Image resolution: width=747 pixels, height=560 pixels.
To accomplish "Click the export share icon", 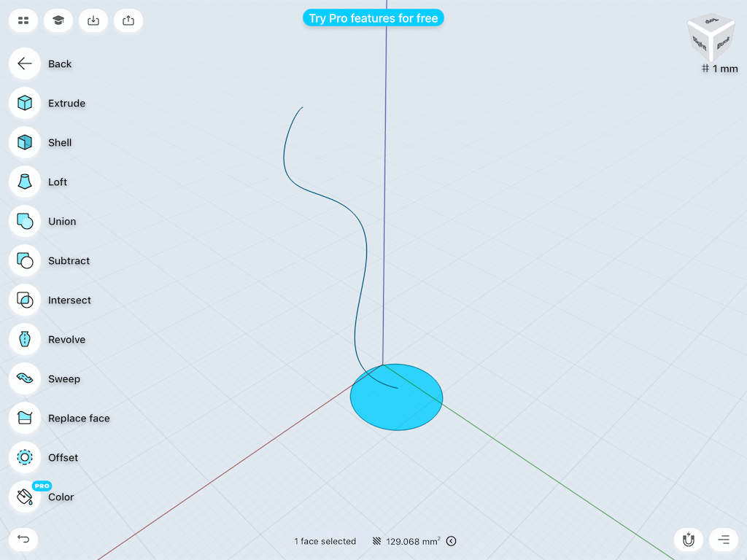I will coord(128,20).
